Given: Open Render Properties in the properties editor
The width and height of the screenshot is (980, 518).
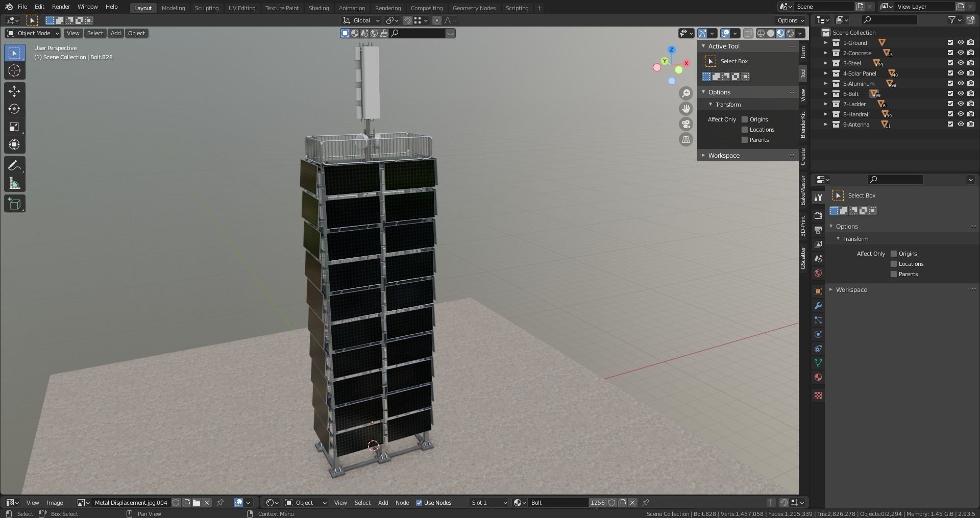Looking at the screenshot, I should coord(818,215).
